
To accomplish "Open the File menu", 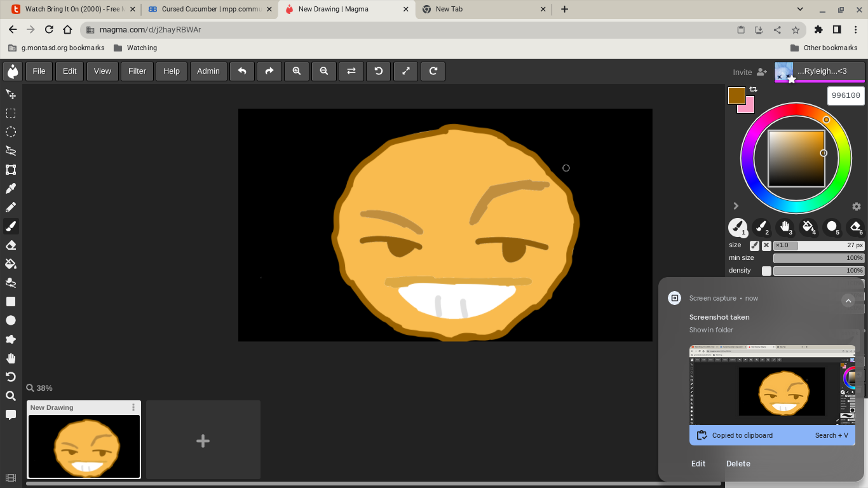I will click(x=39, y=71).
